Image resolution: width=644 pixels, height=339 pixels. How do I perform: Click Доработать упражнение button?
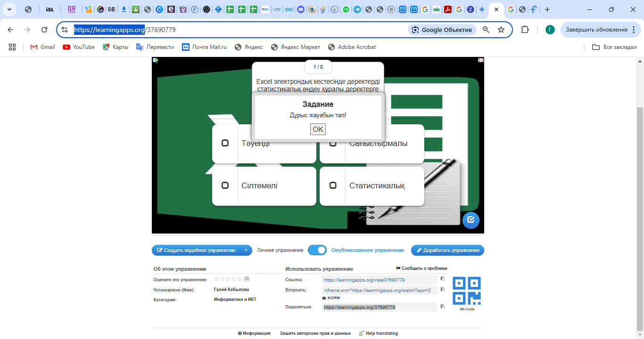447,250
